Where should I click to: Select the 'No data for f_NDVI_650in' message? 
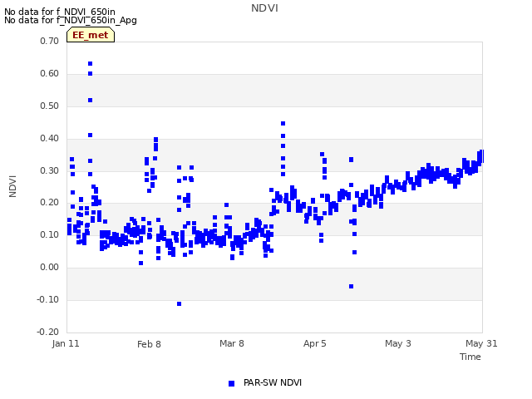[x=60, y=12]
